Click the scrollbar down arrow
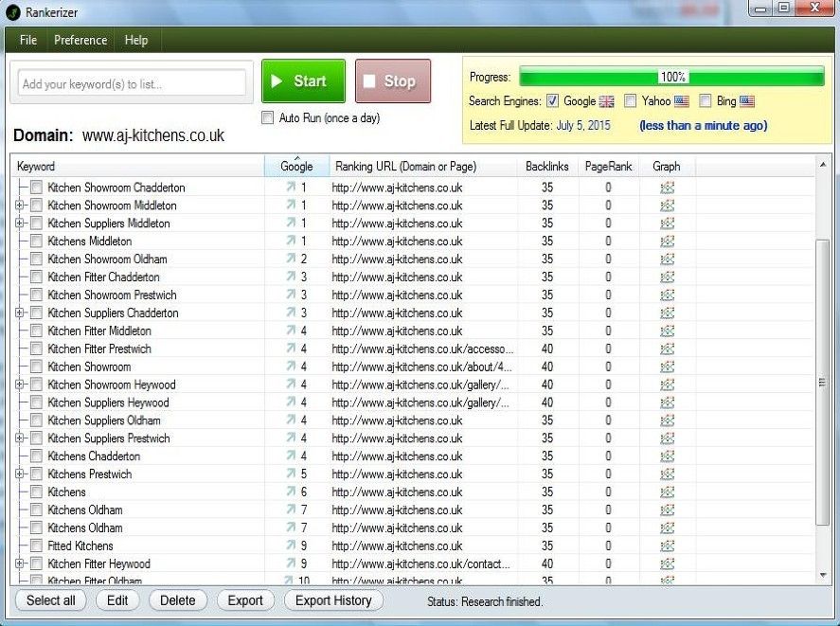The height and width of the screenshot is (626, 840). click(x=822, y=576)
